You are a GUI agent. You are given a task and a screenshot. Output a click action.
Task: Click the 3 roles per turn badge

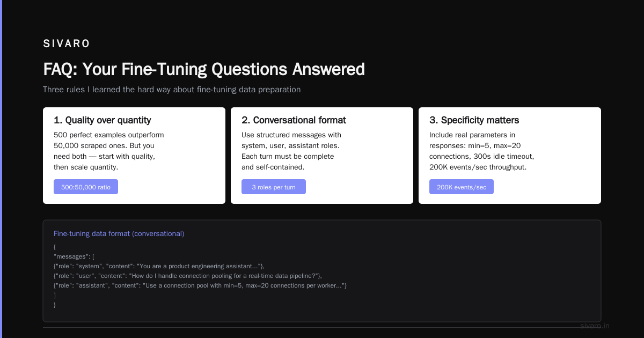pyautogui.click(x=274, y=187)
